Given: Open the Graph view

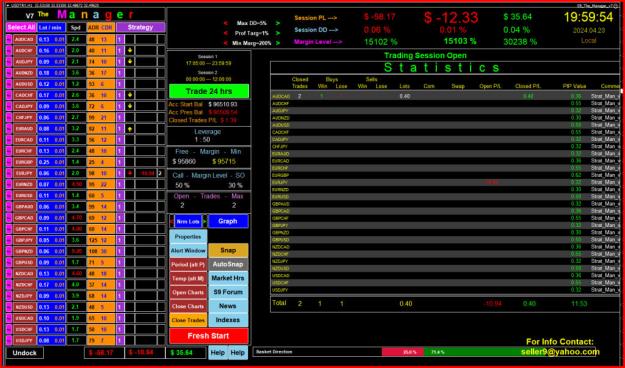Looking at the screenshot, I should (228, 221).
